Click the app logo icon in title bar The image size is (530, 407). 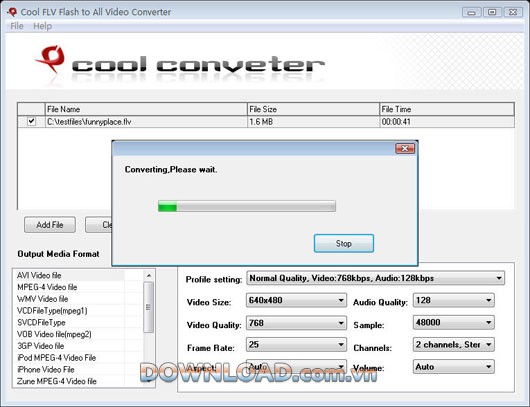12,12
